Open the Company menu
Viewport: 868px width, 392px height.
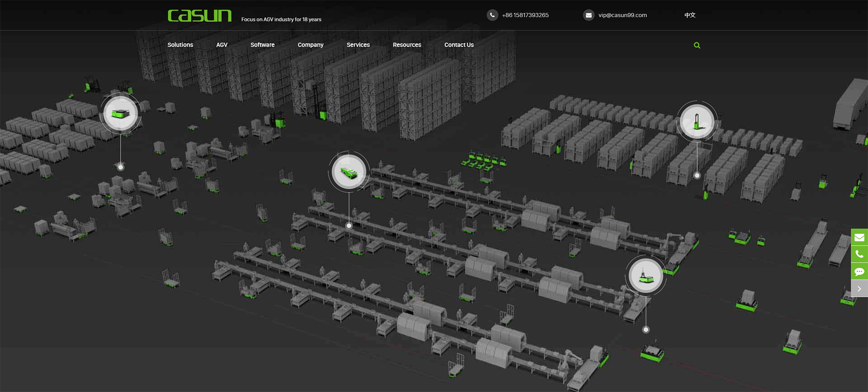point(311,45)
